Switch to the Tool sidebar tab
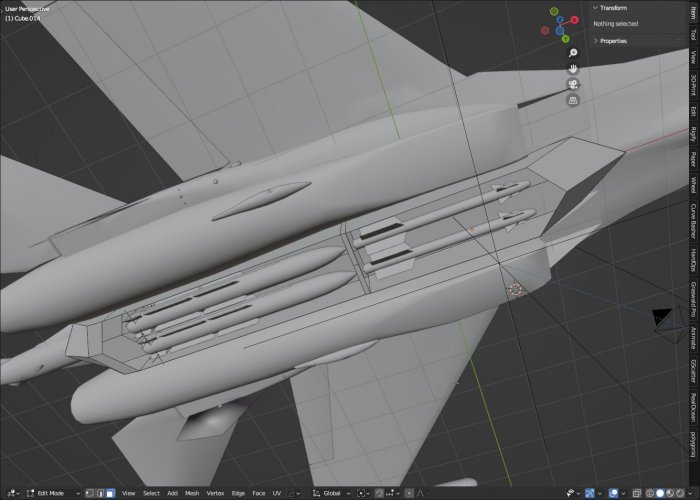700x500 pixels. pos(693,34)
